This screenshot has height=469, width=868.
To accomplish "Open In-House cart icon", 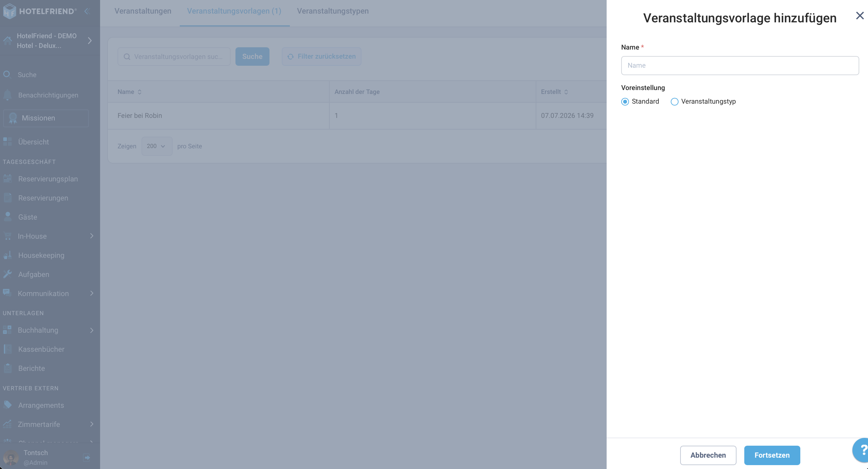I will coord(7,236).
